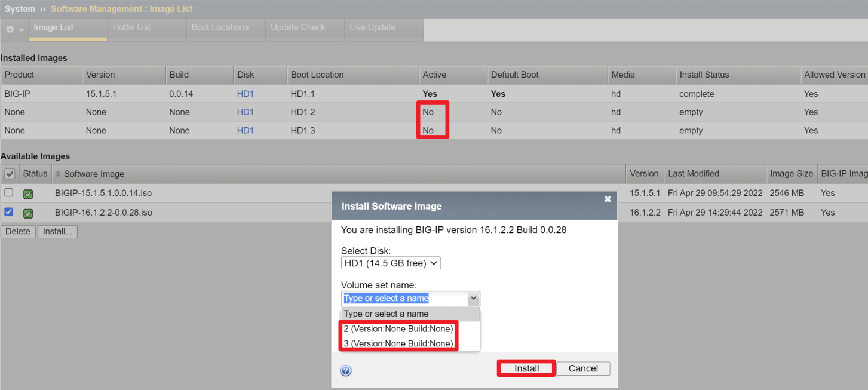
Task: Check the BIGIP-15.1.5.1.0.0.14.iso checkbox
Action: click(x=8, y=192)
